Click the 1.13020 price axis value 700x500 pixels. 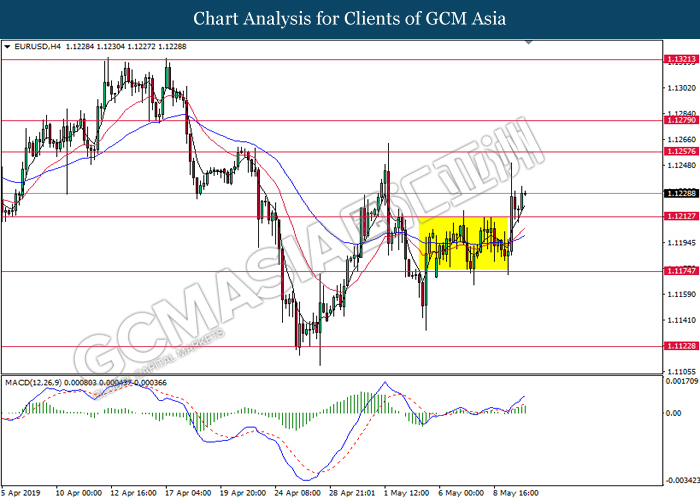click(681, 88)
